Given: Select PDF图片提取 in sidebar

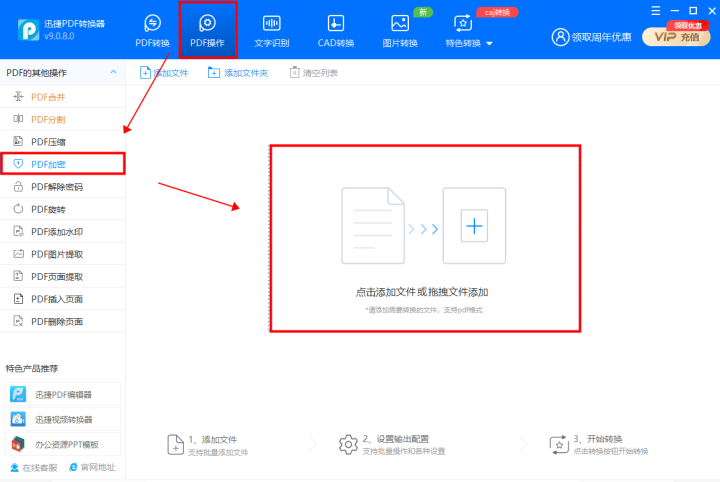Looking at the screenshot, I should [x=62, y=254].
